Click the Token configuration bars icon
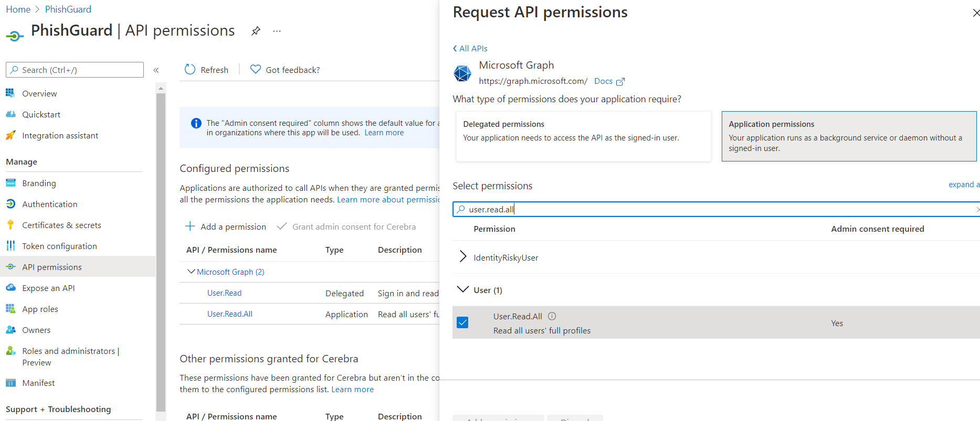 (x=10, y=245)
